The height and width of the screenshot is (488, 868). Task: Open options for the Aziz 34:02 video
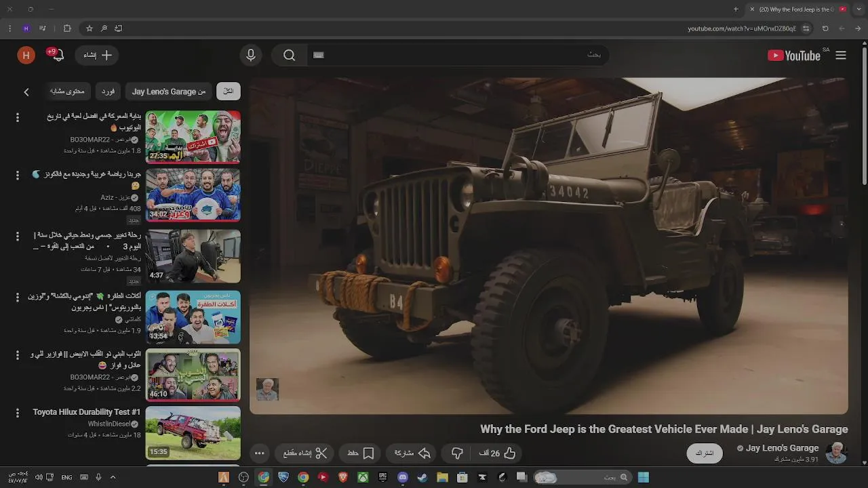[x=18, y=175]
